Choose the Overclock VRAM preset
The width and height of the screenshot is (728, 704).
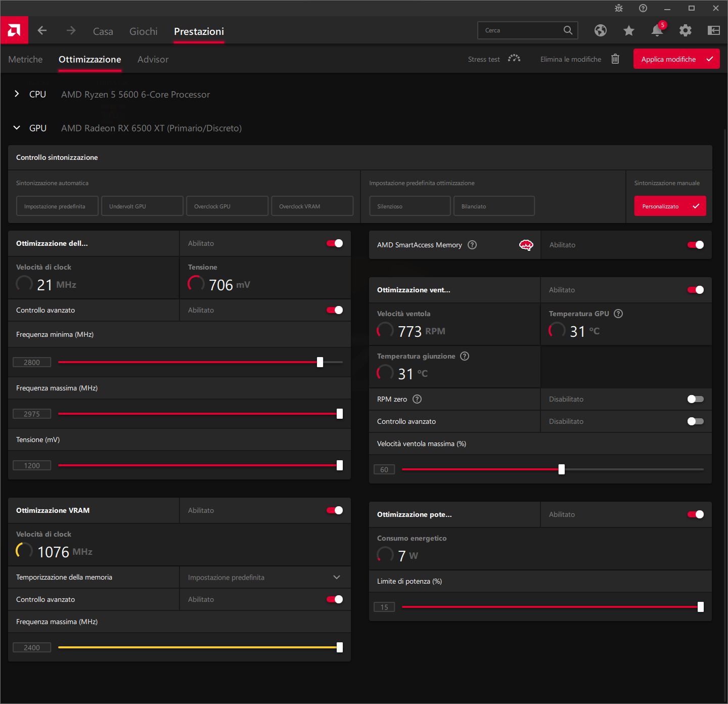pos(312,206)
